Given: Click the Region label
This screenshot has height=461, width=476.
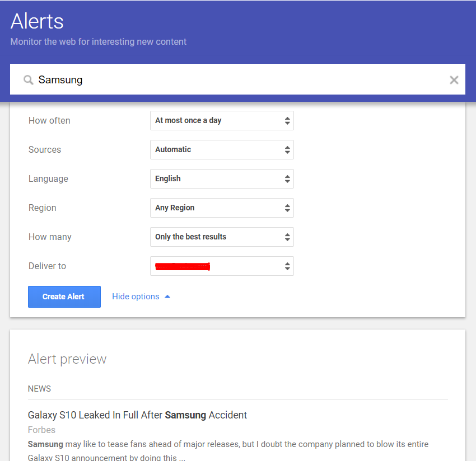Looking at the screenshot, I should (42, 208).
